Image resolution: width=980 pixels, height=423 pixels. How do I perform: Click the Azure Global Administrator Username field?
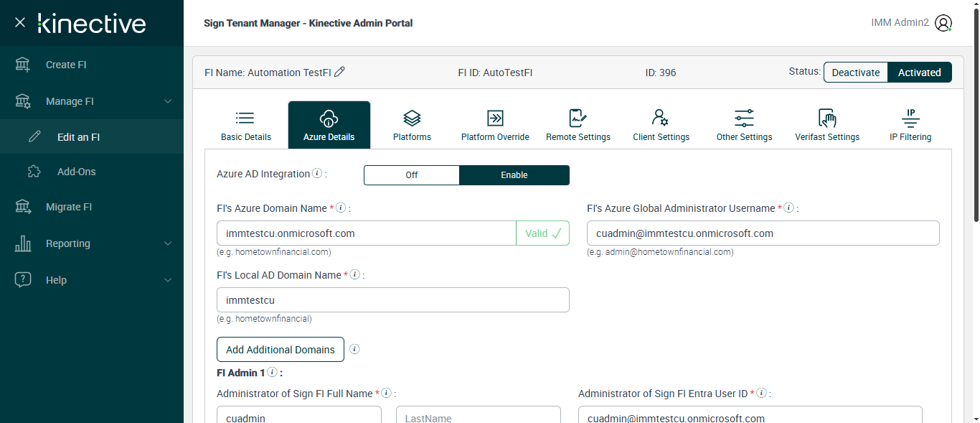tap(763, 233)
